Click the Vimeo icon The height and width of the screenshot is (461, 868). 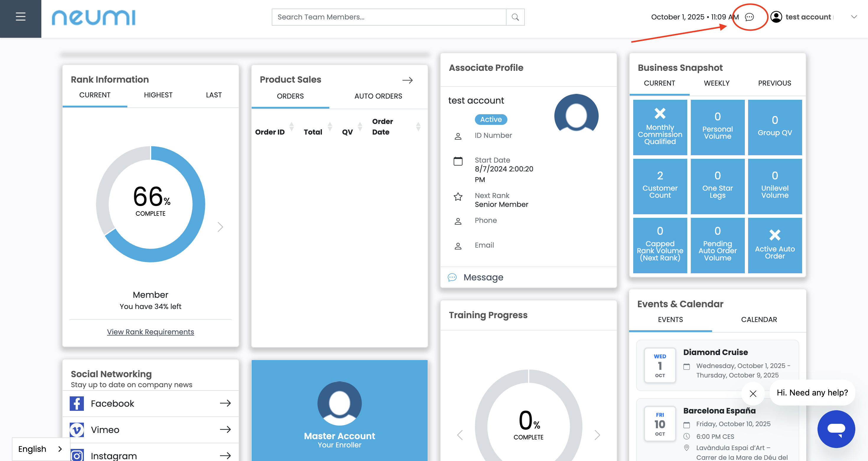[77, 430]
